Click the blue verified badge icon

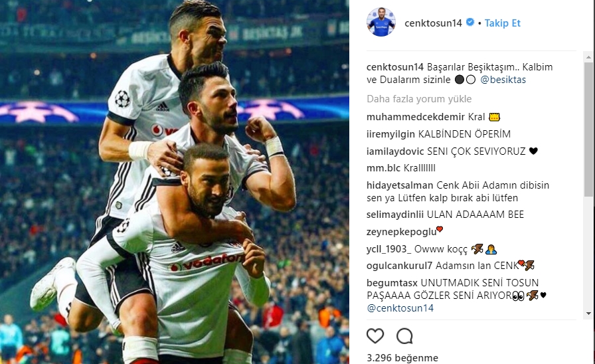tap(470, 23)
